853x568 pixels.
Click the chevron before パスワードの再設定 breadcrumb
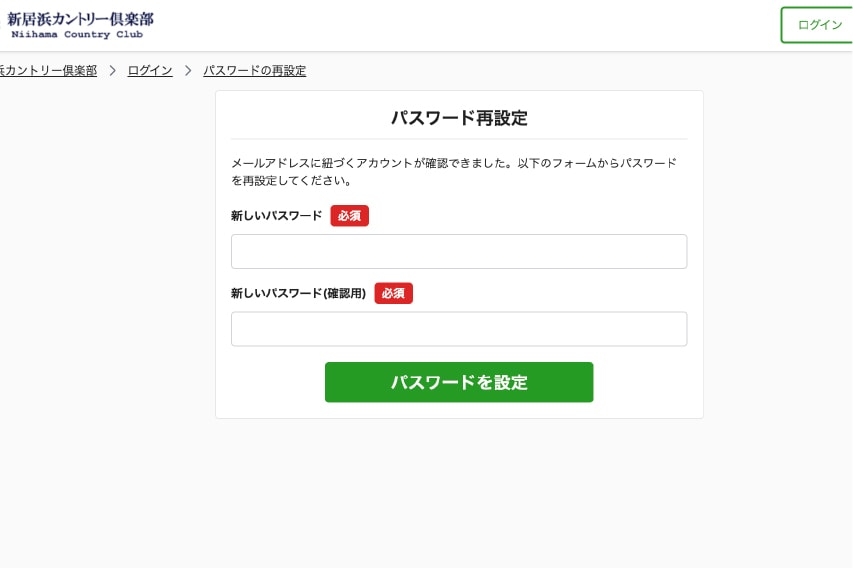click(188, 71)
